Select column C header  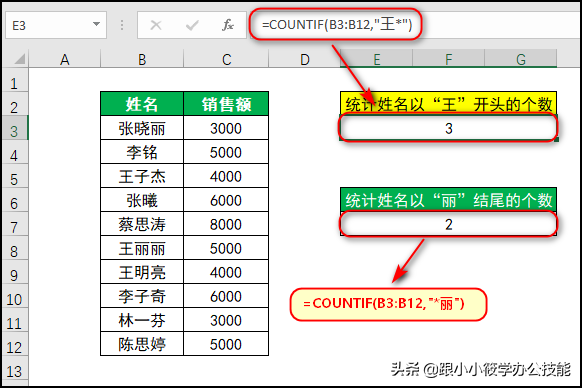coord(226,59)
